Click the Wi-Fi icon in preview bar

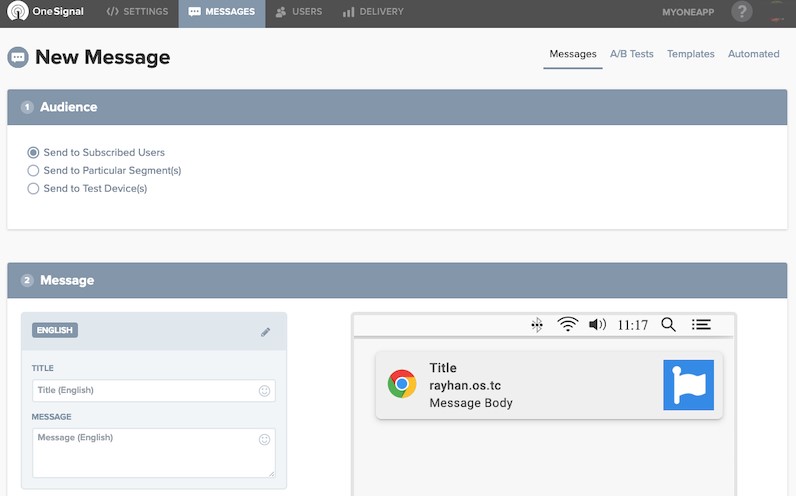pyautogui.click(x=568, y=324)
